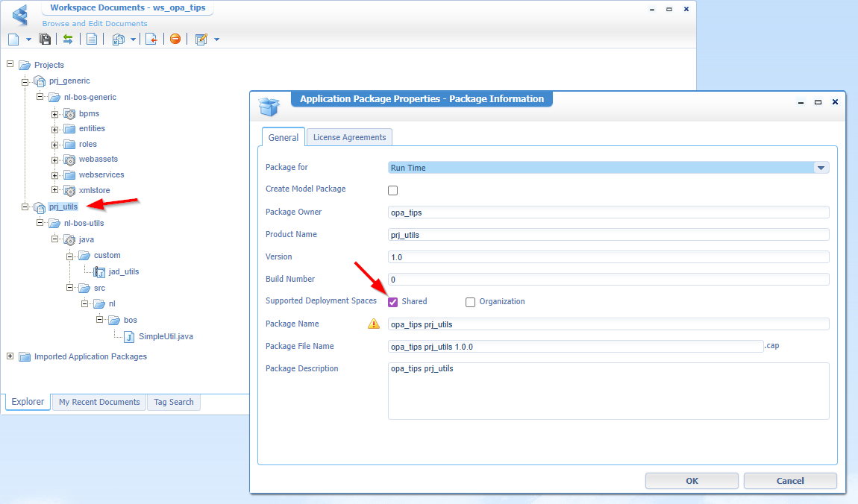This screenshot has height=504, width=858.
Task: Click the Package Name warning triangle icon
Action: point(373,324)
